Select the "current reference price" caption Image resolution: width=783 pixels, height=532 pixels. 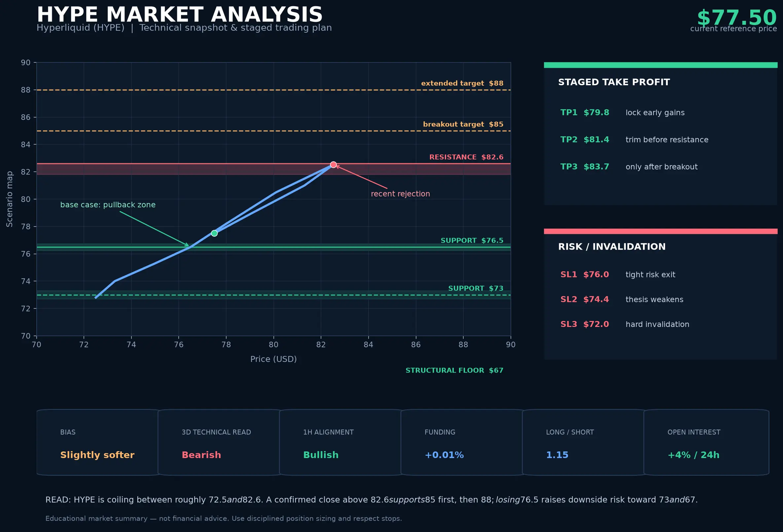(733, 29)
